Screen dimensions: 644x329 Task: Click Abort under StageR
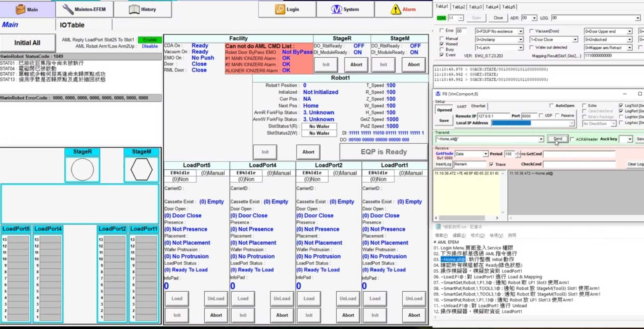[356, 65]
